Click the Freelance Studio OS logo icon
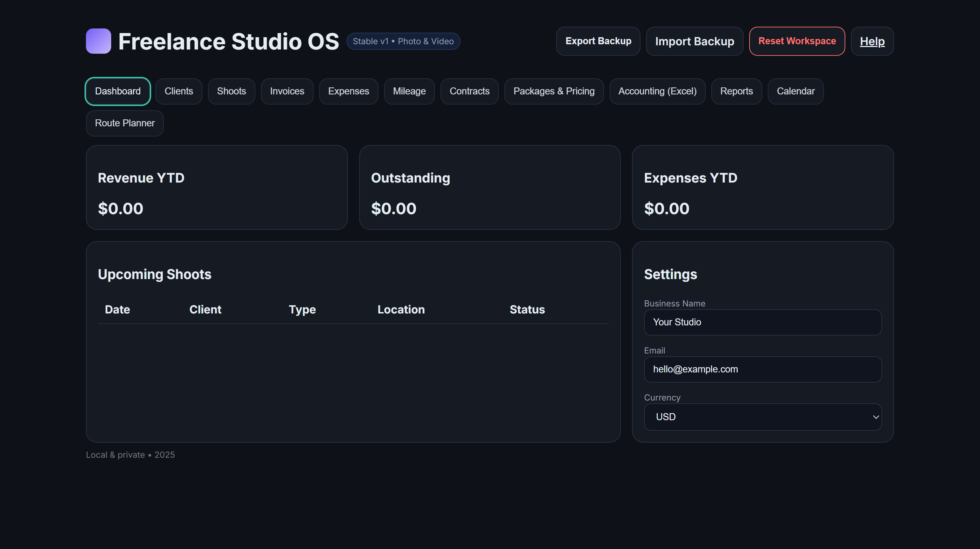The height and width of the screenshot is (549, 980). 98,41
